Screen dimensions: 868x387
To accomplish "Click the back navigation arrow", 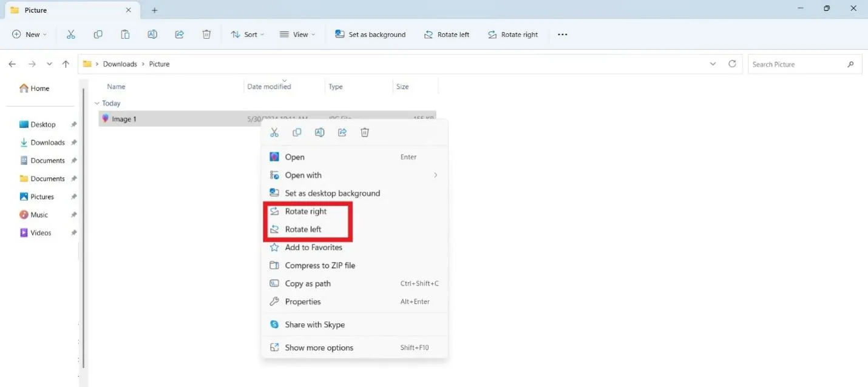I will pos(12,64).
